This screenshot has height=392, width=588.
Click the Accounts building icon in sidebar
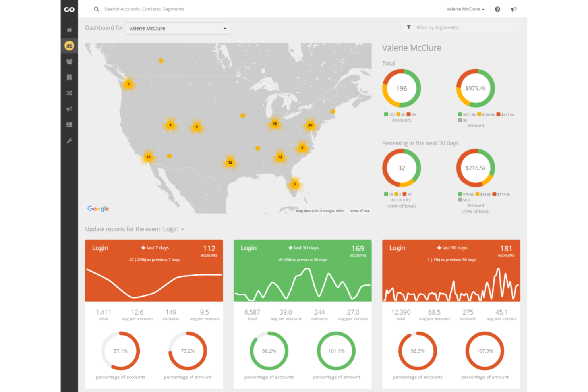pyautogui.click(x=69, y=77)
